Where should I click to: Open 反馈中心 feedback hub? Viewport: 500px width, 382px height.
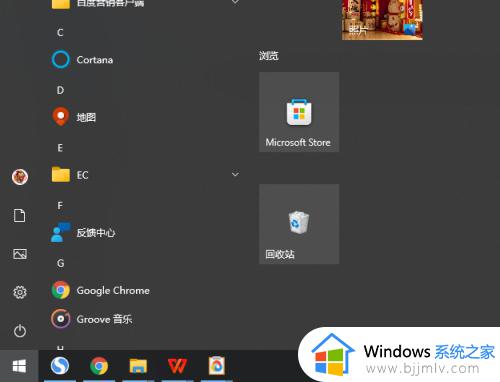pyautogui.click(x=143, y=232)
